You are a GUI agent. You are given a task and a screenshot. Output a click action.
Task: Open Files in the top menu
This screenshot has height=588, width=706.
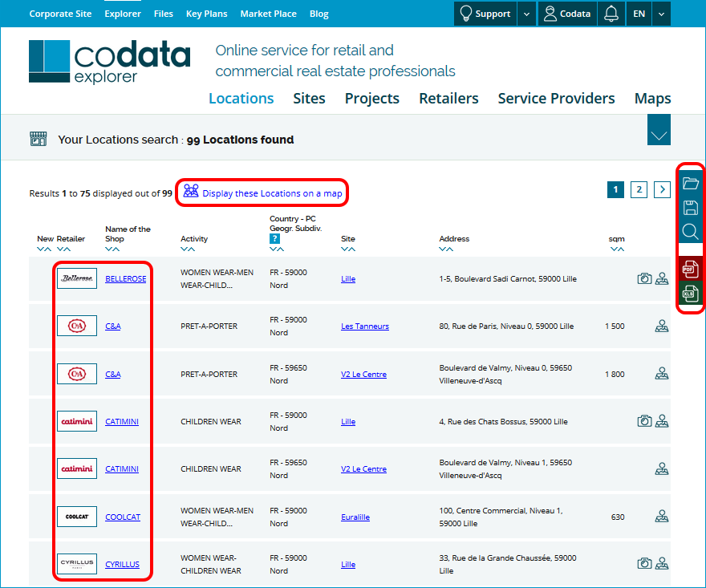(163, 14)
